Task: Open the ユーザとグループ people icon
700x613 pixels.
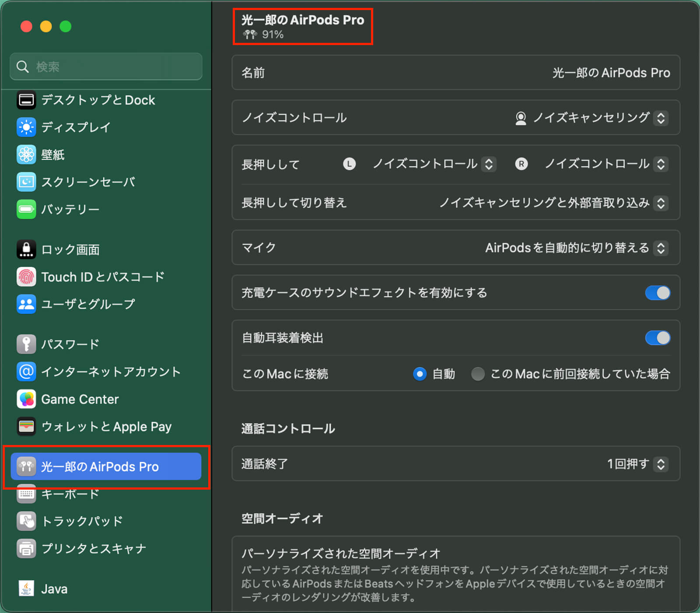Action: 26,304
